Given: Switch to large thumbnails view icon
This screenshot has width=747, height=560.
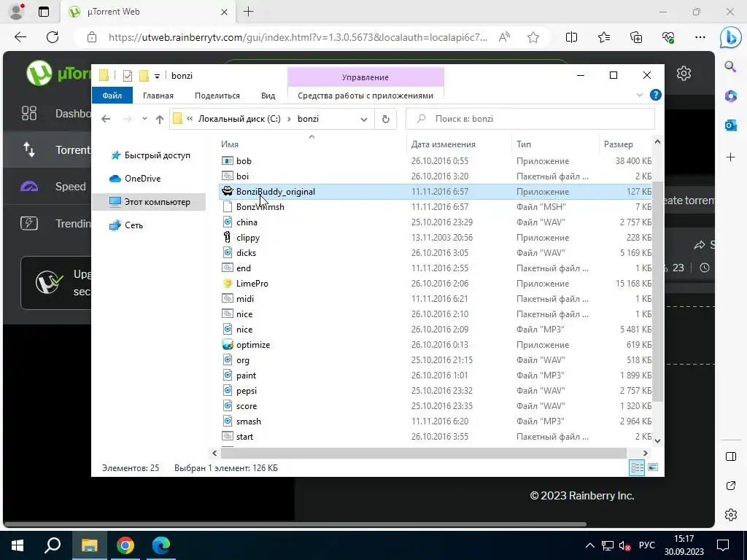Looking at the screenshot, I should point(653,467).
